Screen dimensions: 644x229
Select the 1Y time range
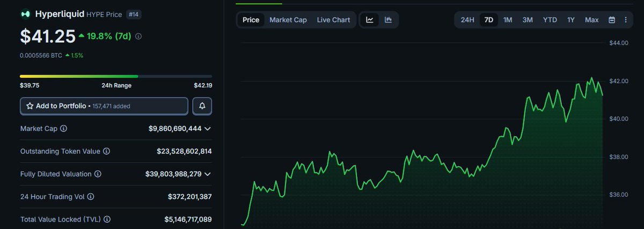(571, 20)
